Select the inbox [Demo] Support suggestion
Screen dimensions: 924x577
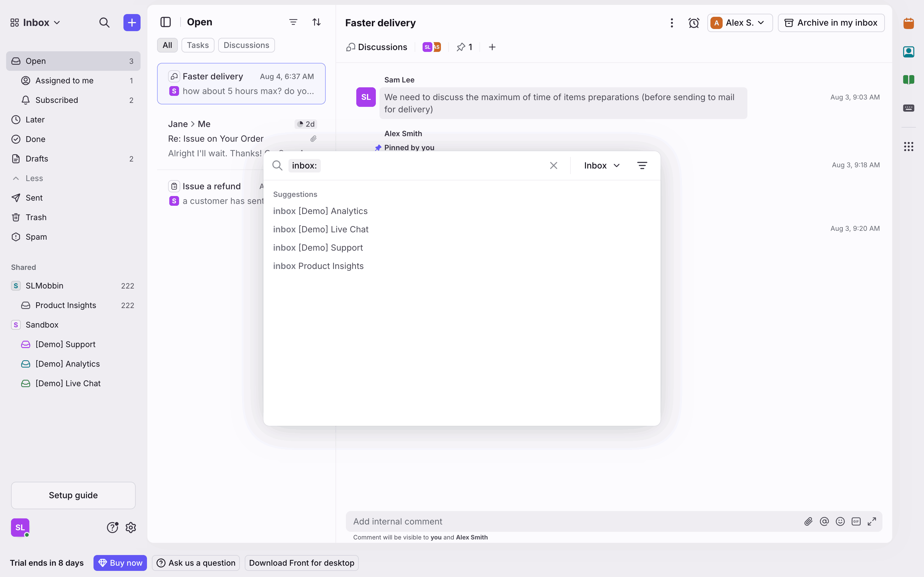pos(318,248)
